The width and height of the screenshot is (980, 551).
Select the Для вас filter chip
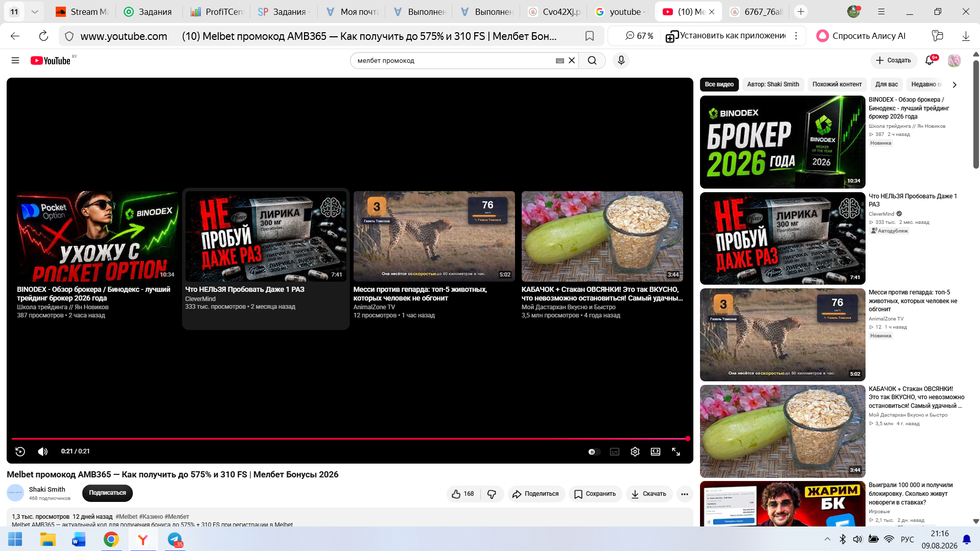click(886, 85)
